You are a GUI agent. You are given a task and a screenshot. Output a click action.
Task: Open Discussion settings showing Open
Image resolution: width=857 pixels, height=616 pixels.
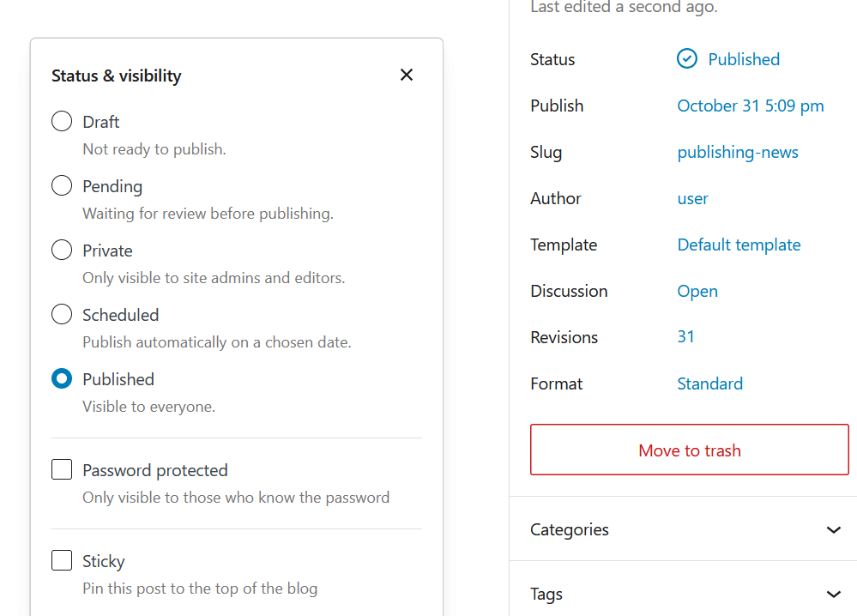click(x=697, y=291)
